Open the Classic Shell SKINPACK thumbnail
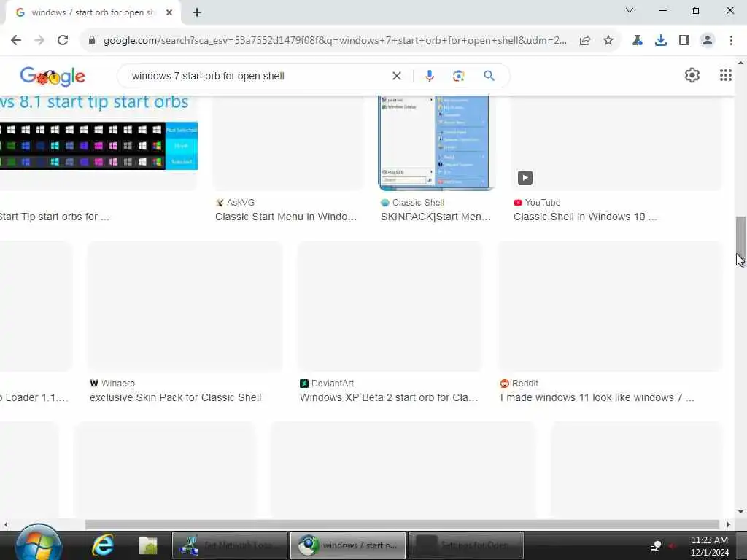The height and width of the screenshot is (560, 747). coord(436,143)
